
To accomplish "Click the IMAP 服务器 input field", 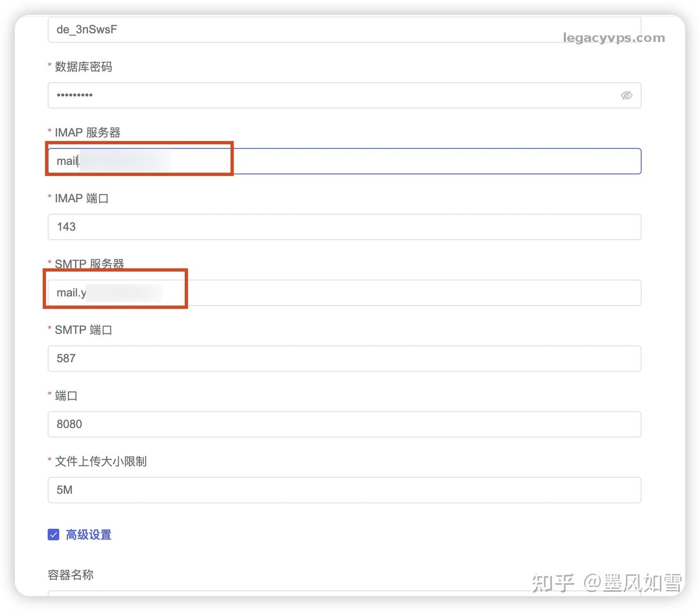I will pyautogui.click(x=344, y=161).
